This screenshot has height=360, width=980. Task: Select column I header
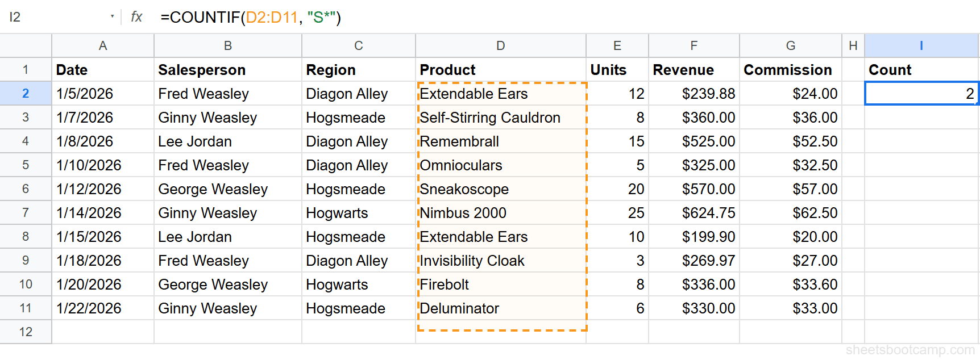pos(921,45)
